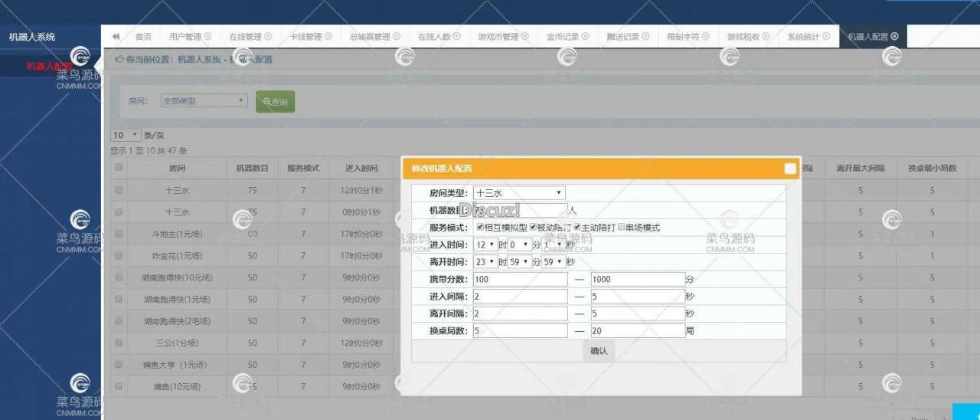This screenshot has height=420, width=980.
Task: Click the double-arrow tab scroll-left icon
Action: click(116, 37)
